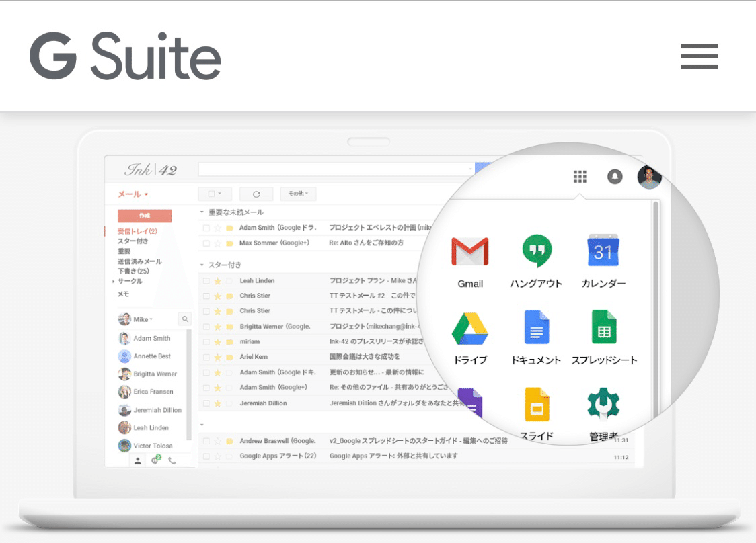Open the Gmail app icon
The height and width of the screenshot is (543, 756).
pyautogui.click(x=470, y=251)
